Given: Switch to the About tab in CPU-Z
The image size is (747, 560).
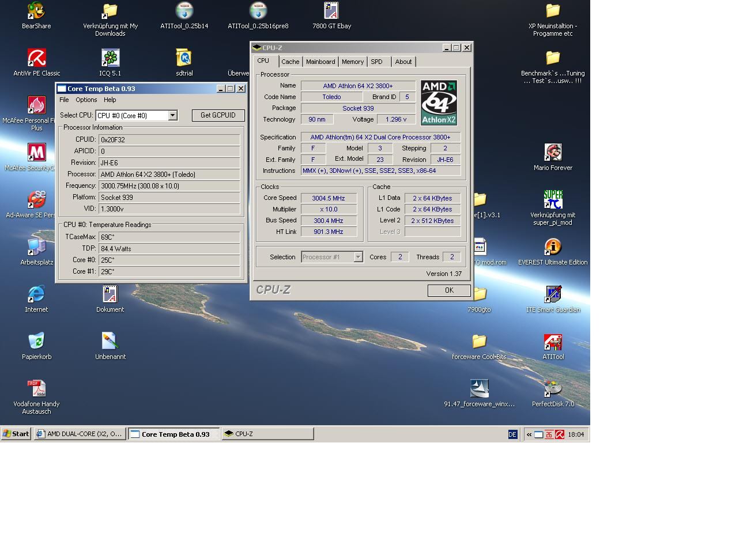Looking at the screenshot, I should 403,62.
